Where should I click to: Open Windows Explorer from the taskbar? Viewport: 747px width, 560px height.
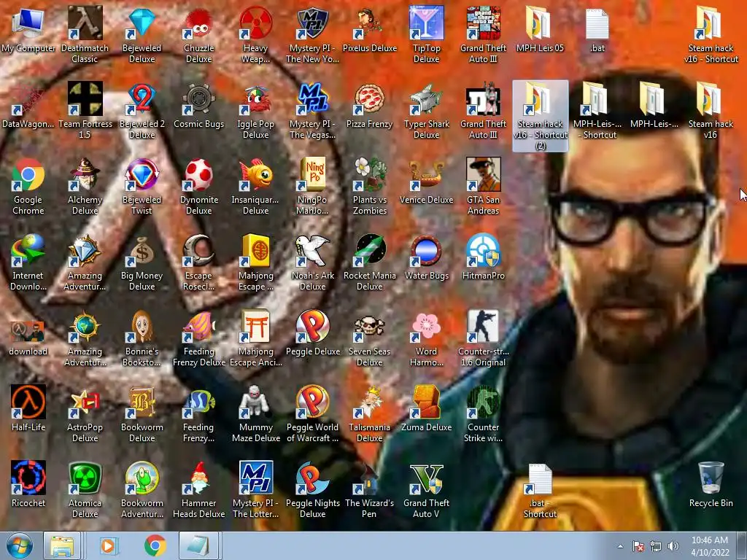pyautogui.click(x=63, y=545)
